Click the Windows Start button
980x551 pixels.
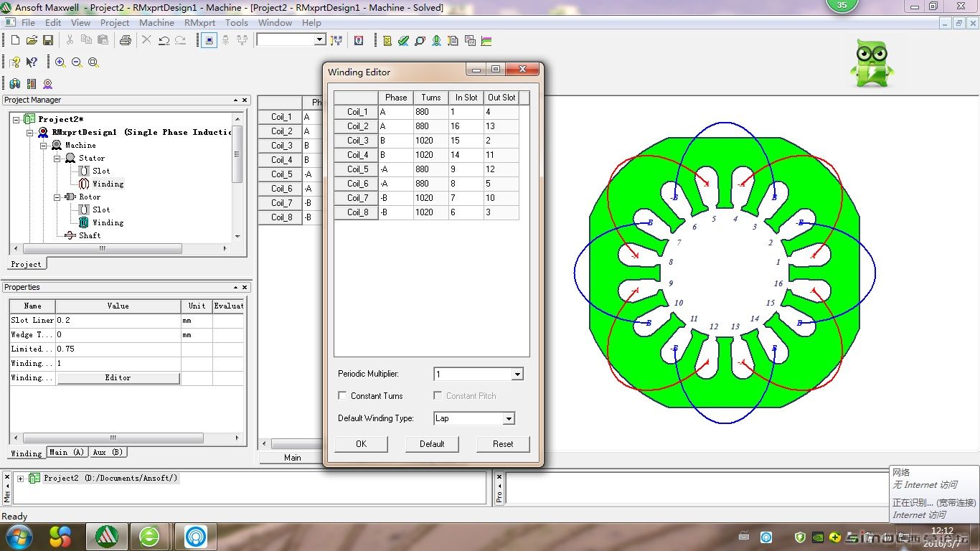tap(18, 536)
